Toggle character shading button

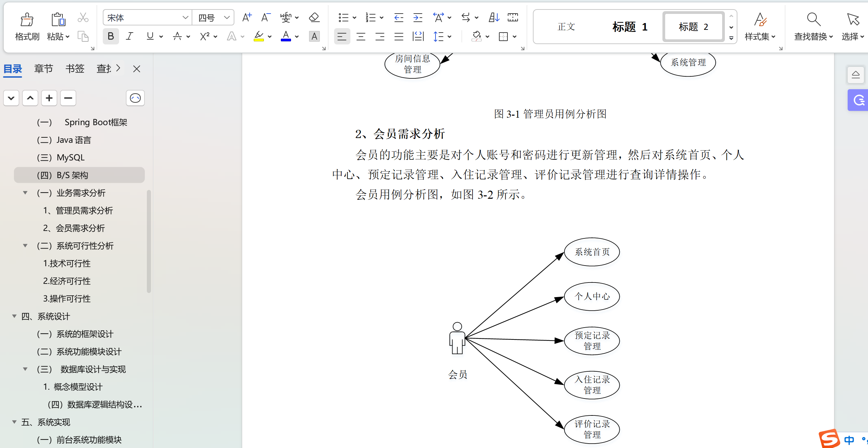(x=314, y=37)
